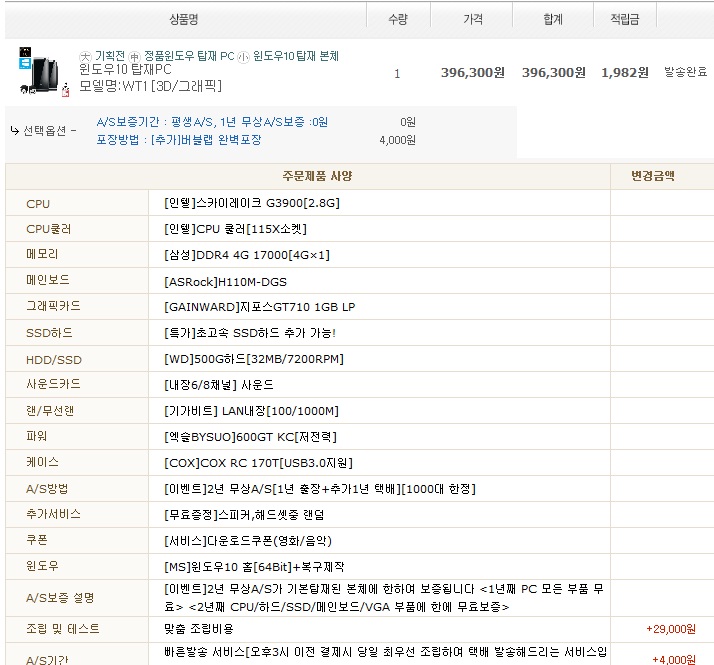Click the [GAINWARD]지포스GT710 1GB LP value
Screen dimensions: 714x665
[260, 307]
